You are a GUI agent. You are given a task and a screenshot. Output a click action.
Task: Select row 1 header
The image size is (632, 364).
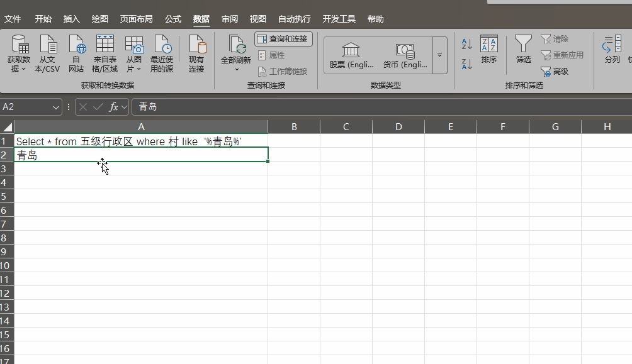click(7, 141)
